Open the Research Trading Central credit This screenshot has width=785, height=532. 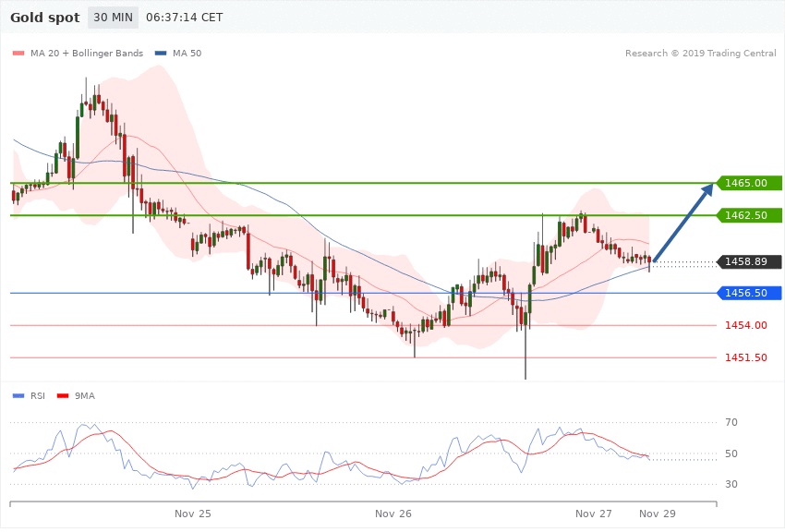coord(700,54)
